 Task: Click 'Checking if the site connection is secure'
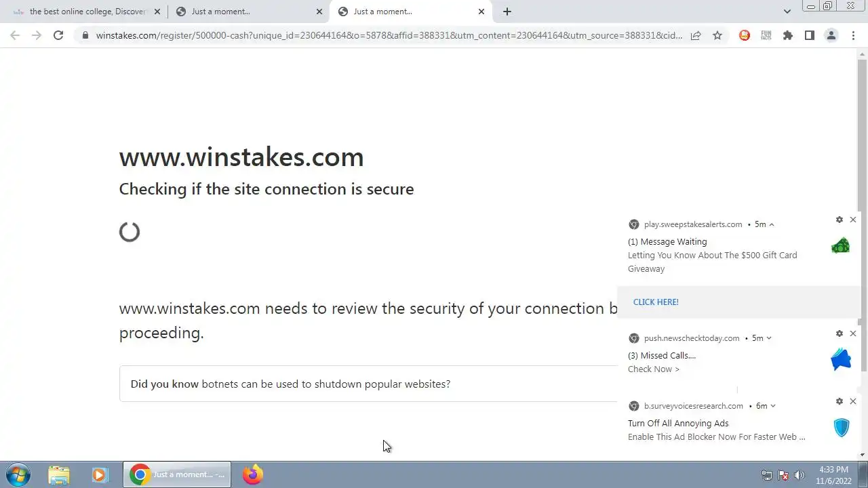(267, 189)
